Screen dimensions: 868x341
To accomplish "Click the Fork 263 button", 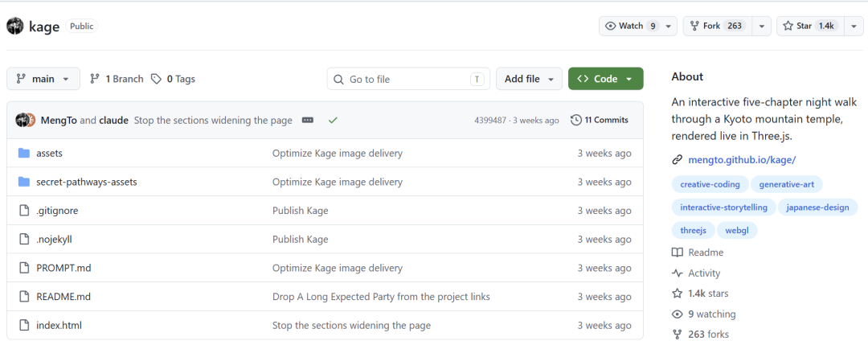I will tap(719, 26).
